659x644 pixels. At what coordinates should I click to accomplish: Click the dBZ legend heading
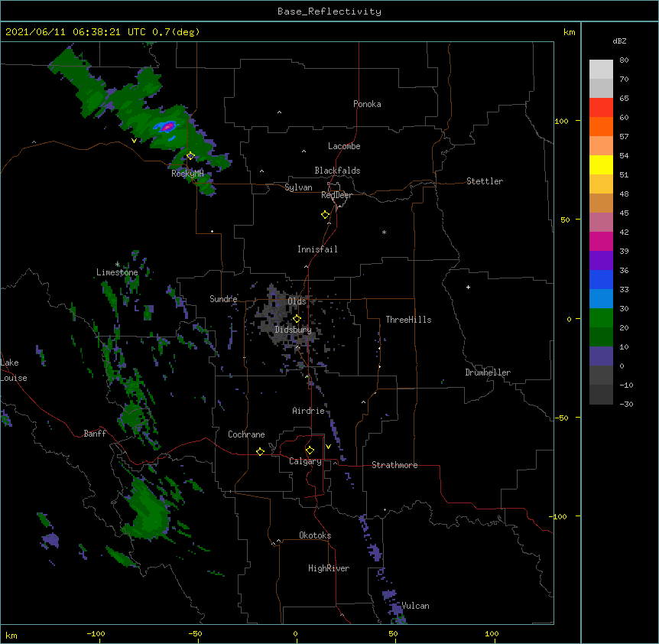[x=619, y=41]
